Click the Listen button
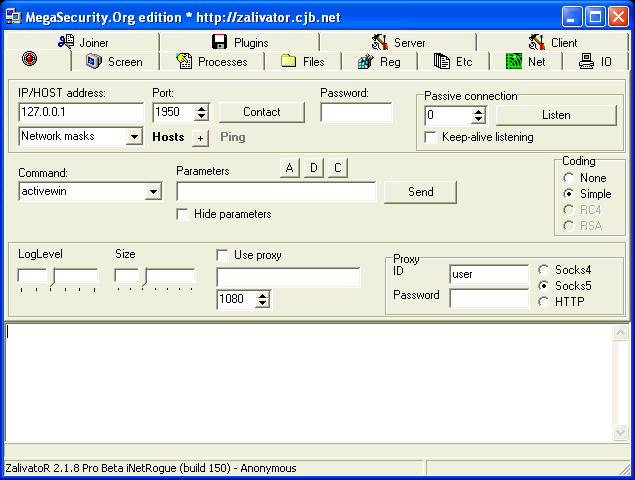 click(x=556, y=115)
